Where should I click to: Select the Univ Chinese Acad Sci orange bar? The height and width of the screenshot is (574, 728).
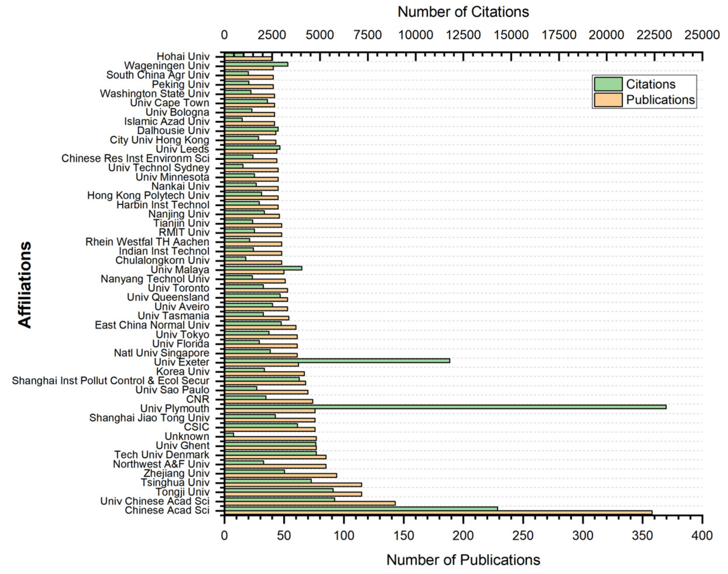click(310, 503)
